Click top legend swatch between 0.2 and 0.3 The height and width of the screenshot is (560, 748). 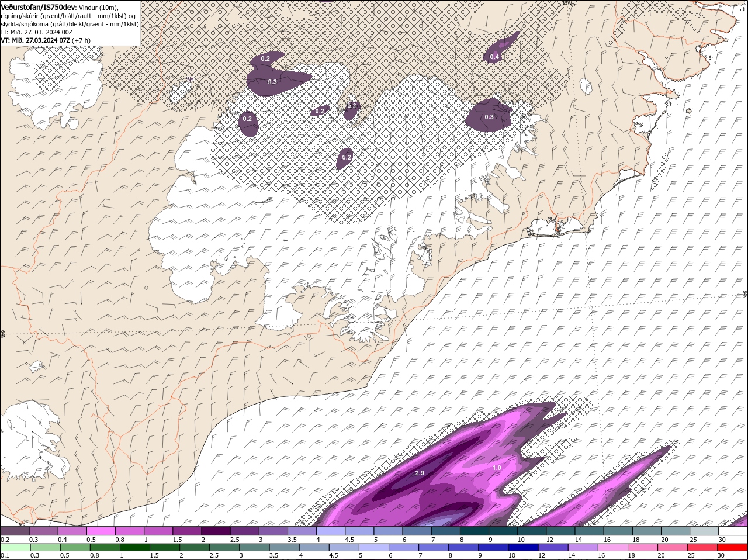[15, 531]
